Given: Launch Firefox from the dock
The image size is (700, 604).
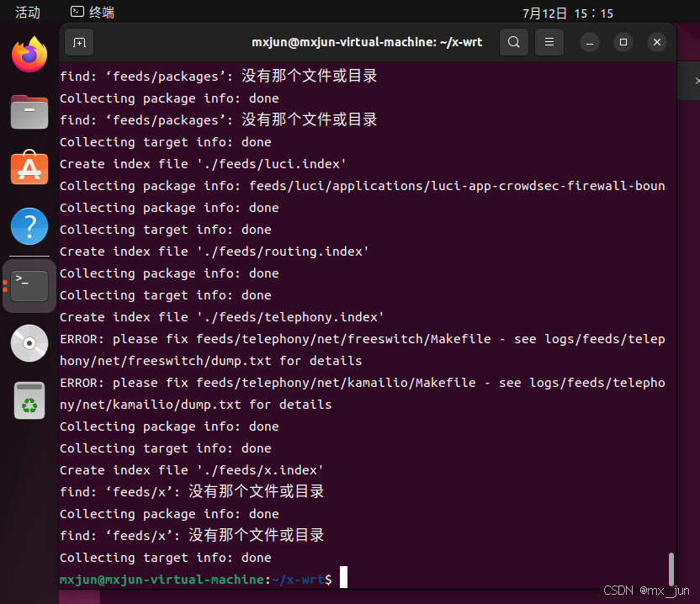Looking at the screenshot, I should pos(29,54).
